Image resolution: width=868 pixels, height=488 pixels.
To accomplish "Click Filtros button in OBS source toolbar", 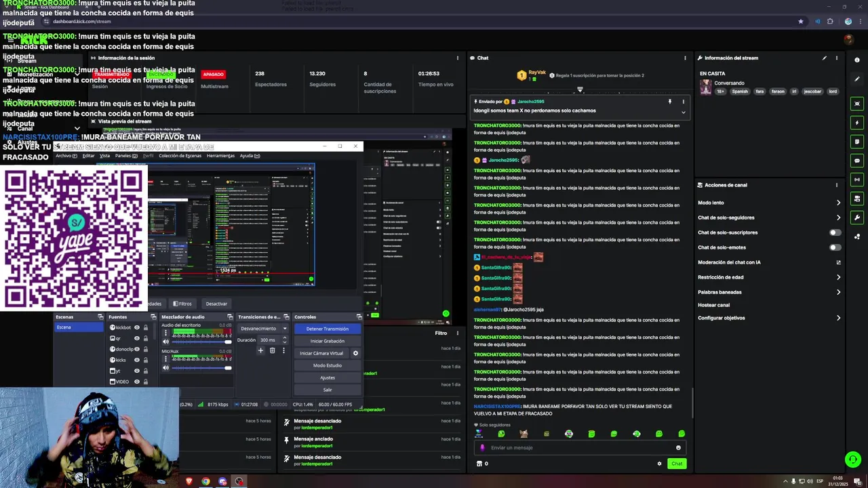I will [182, 304].
